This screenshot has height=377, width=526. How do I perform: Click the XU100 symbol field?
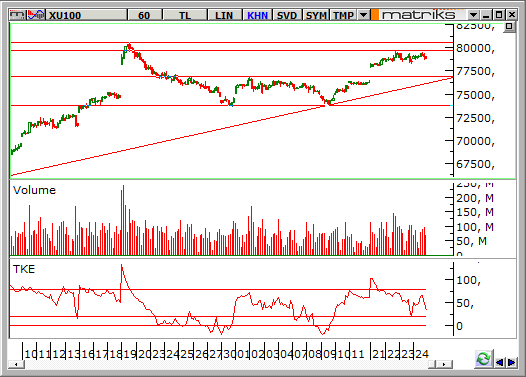coord(87,15)
